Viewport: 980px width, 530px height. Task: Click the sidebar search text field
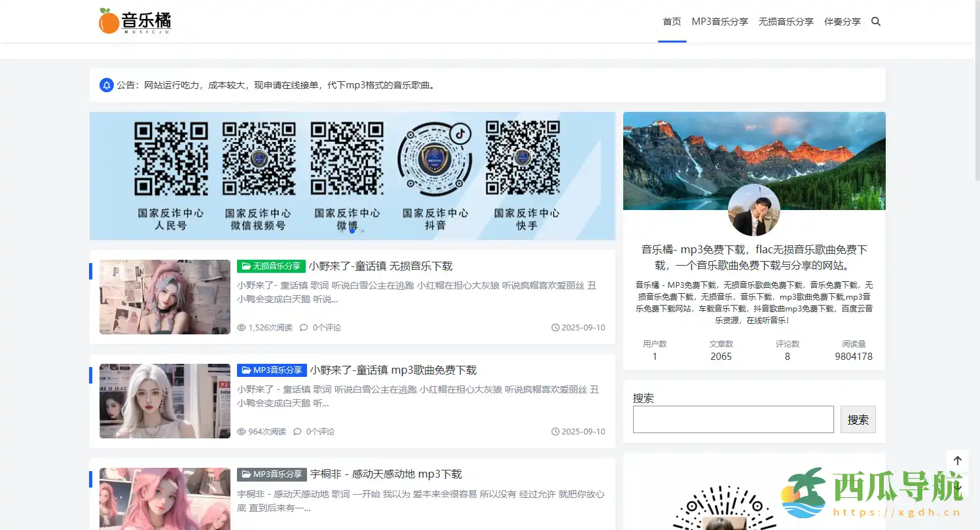coord(733,419)
